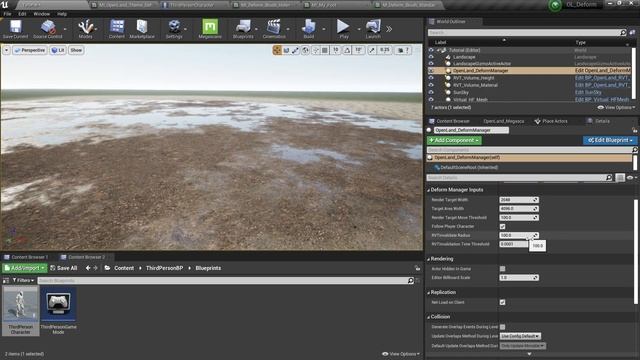Open the File menu
Image resolution: width=640 pixels, height=360 pixels.
pyautogui.click(x=7, y=14)
